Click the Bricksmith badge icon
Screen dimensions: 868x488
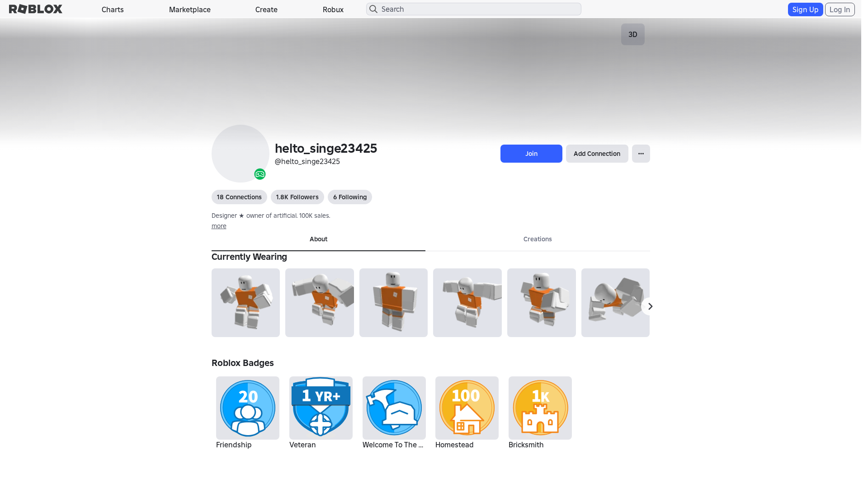540,408
